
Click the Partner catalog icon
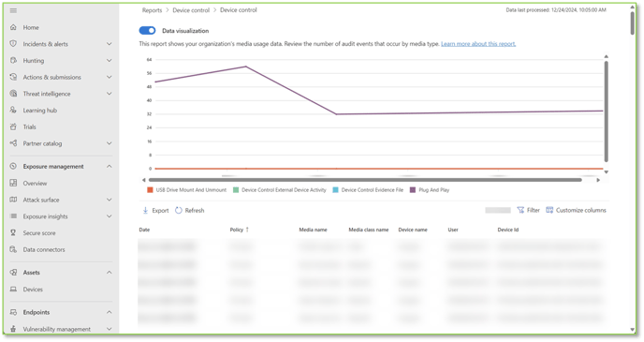[13, 143]
